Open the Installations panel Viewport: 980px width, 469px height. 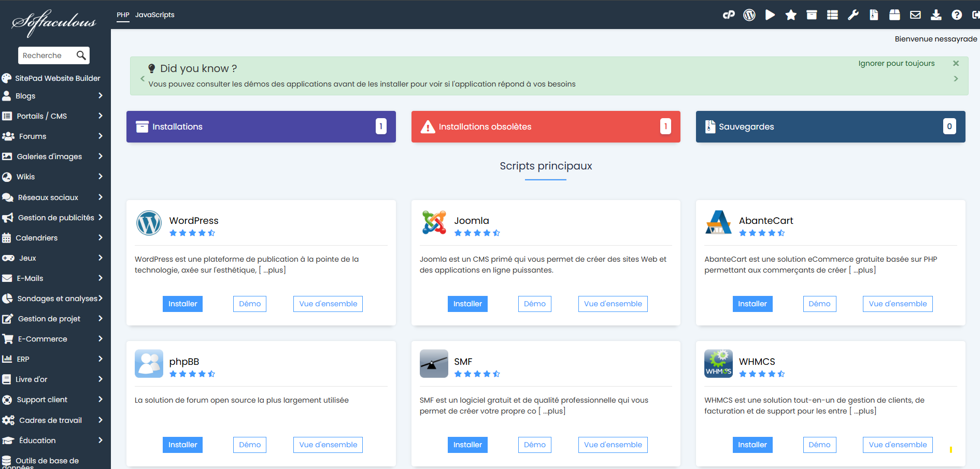[261, 126]
